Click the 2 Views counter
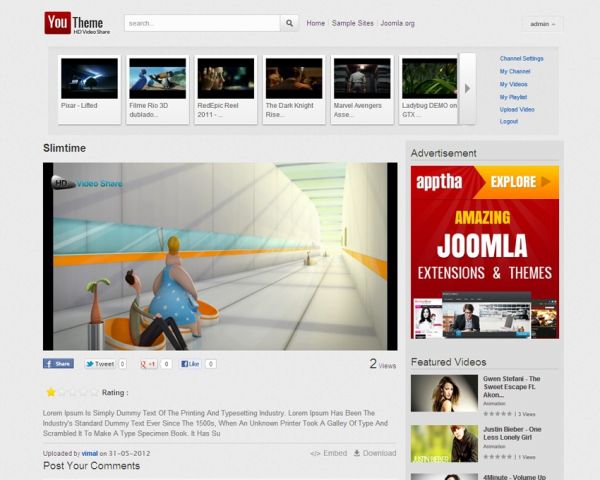Image resolution: width=600 pixels, height=480 pixels. point(383,364)
